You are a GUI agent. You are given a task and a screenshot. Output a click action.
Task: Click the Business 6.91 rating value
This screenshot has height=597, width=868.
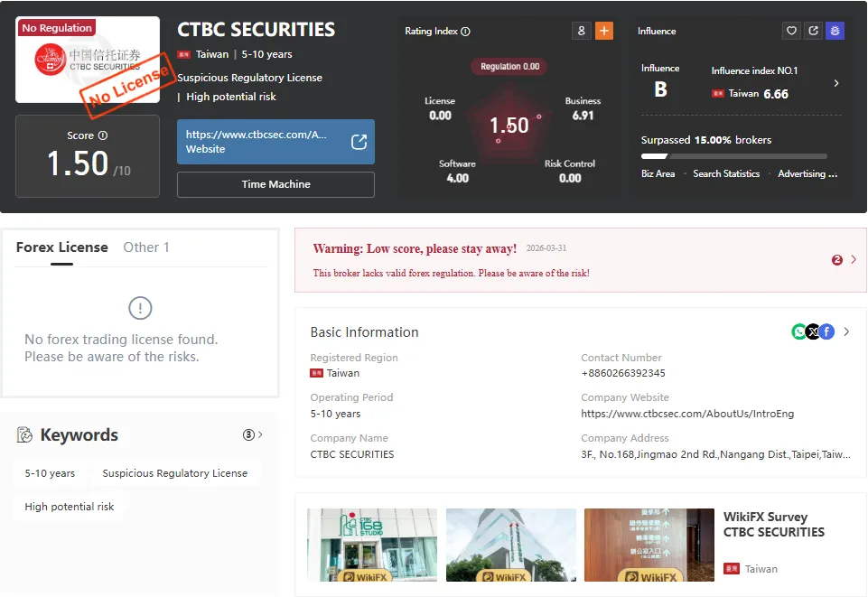pyautogui.click(x=583, y=116)
